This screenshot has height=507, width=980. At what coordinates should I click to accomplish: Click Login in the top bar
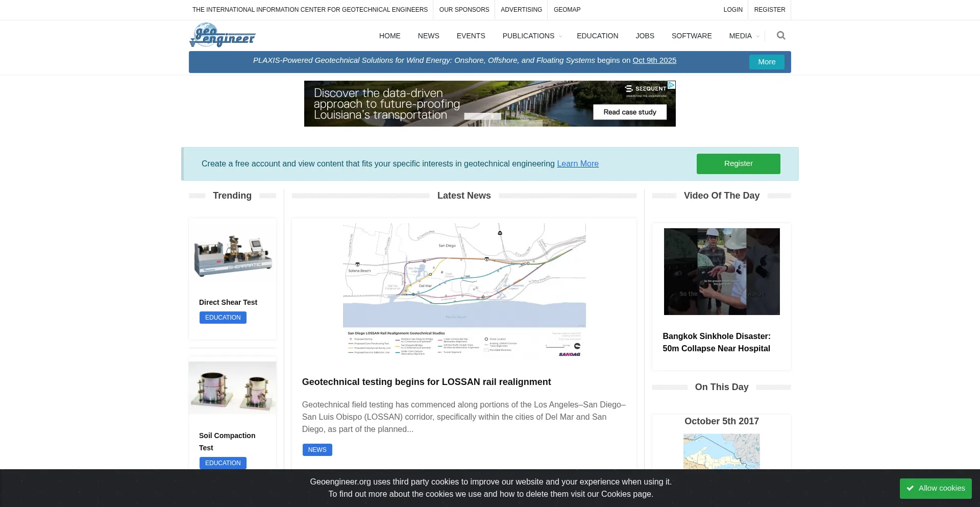pyautogui.click(x=732, y=10)
